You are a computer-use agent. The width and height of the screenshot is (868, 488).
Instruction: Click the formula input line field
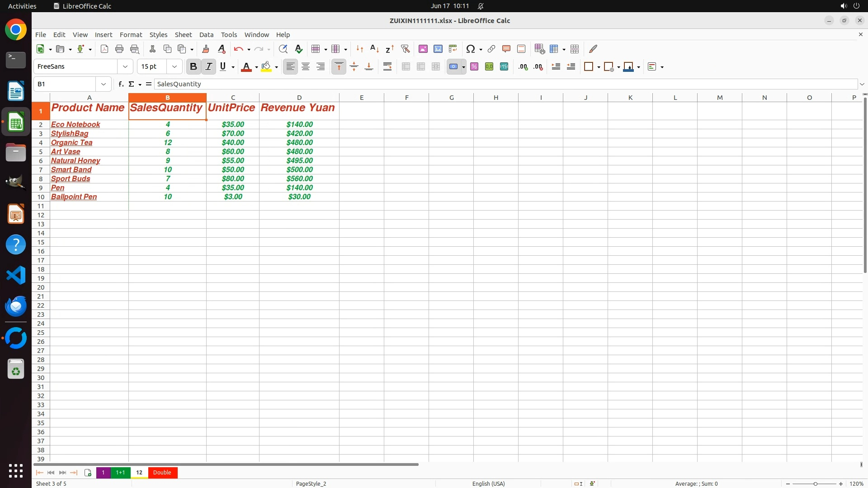pyautogui.click(x=497, y=84)
